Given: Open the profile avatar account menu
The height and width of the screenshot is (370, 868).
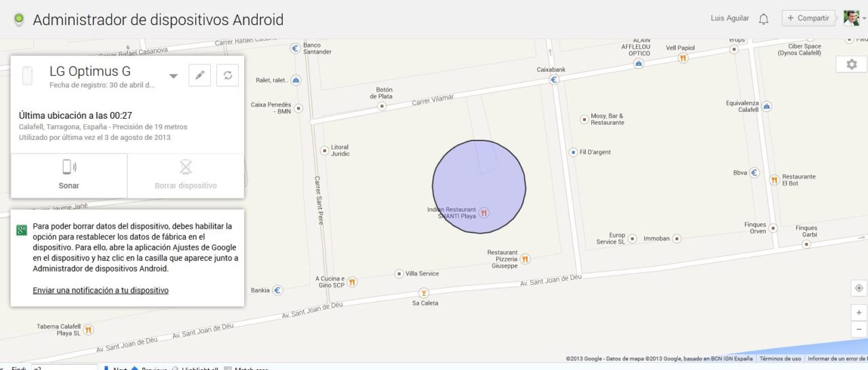Looking at the screenshot, I should click(x=852, y=18).
